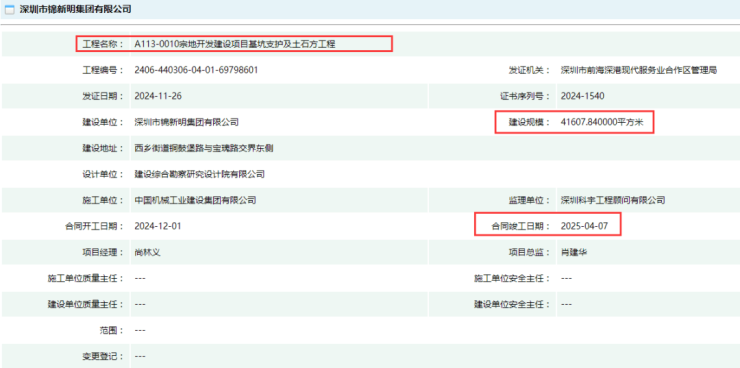The image size is (740, 368).
Task: Click design unit 建设综合勘察研究设计院有限公司
Action: [x=200, y=174]
